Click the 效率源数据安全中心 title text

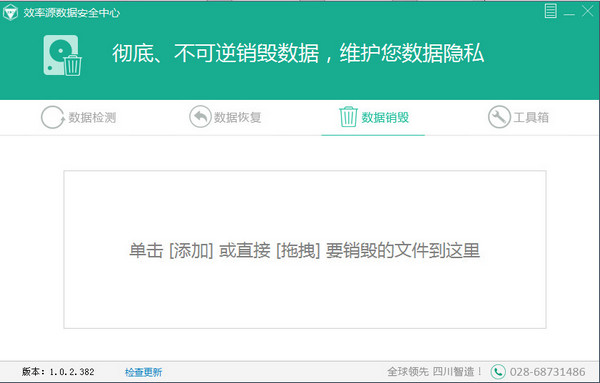(x=72, y=13)
